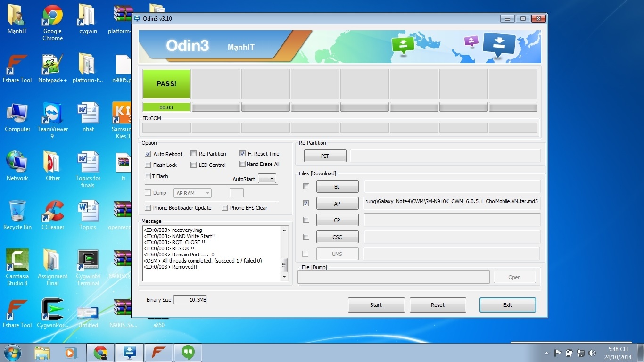Screen dimensions: 644x362
Task: Open the Assignment Final folder
Action: [52, 268]
